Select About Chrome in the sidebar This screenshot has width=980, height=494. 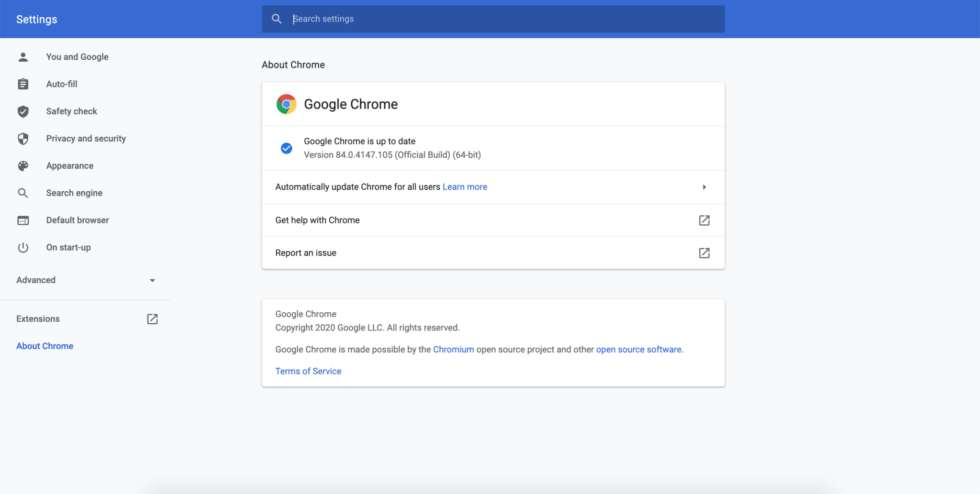[45, 345]
